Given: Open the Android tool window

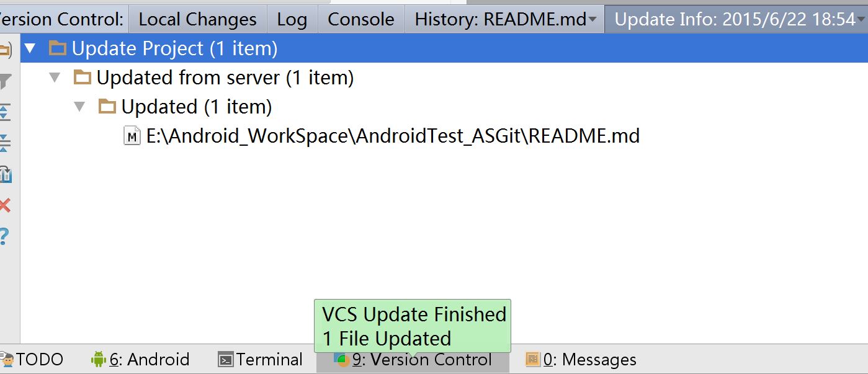Looking at the screenshot, I should 140,360.
